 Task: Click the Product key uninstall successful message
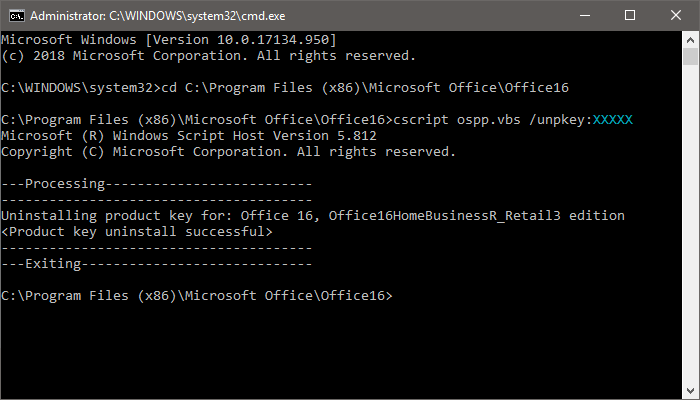tap(137, 232)
